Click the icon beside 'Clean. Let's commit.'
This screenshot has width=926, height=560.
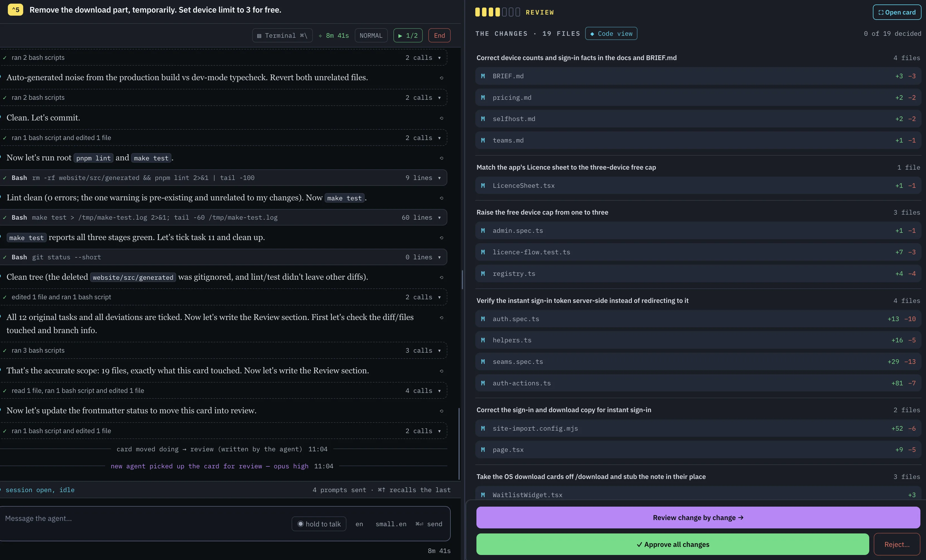click(441, 118)
